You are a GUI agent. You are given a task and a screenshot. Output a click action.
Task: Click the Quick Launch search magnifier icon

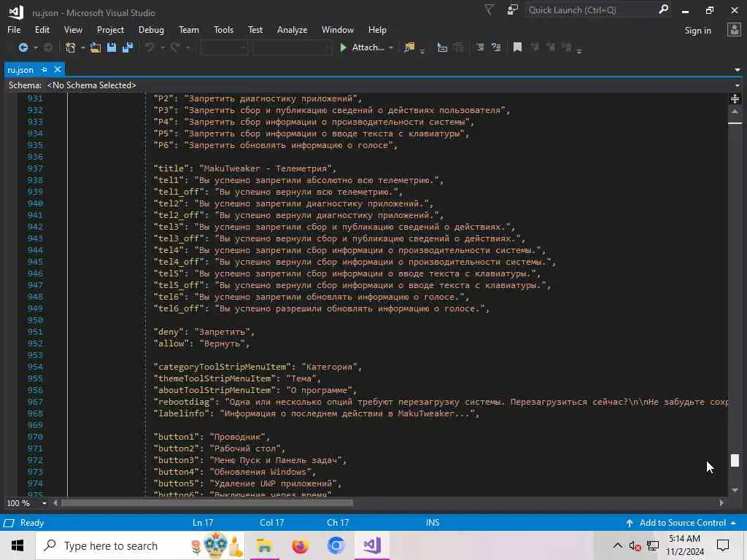(x=663, y=9)
